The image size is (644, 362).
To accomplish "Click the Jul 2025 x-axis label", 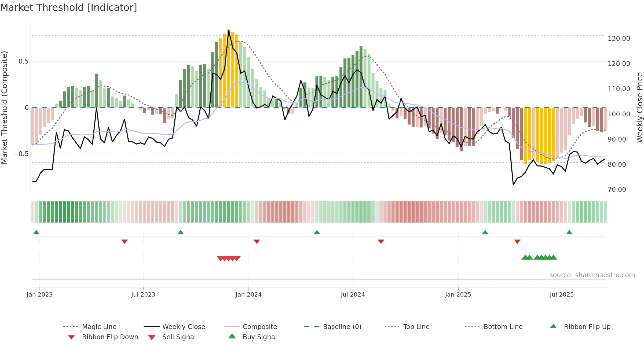I will pos(562,294).
